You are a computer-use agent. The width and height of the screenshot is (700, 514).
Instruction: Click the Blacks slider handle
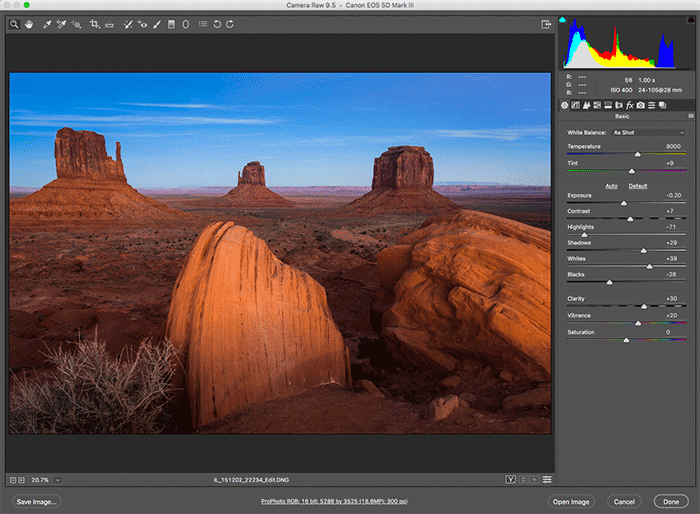click(609, 282)
